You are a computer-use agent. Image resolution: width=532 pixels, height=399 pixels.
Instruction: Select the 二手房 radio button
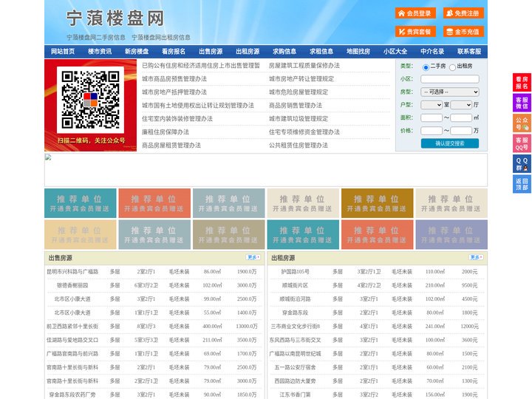click(426, 67)
